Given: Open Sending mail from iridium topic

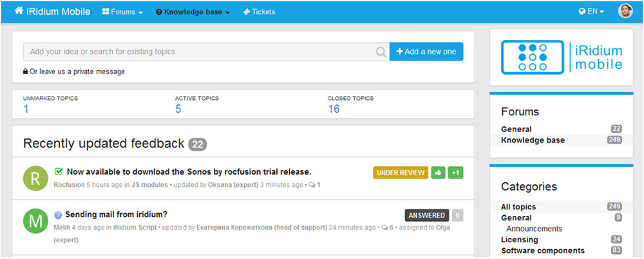Looking at the screenshot, I should tap(116, 215).
